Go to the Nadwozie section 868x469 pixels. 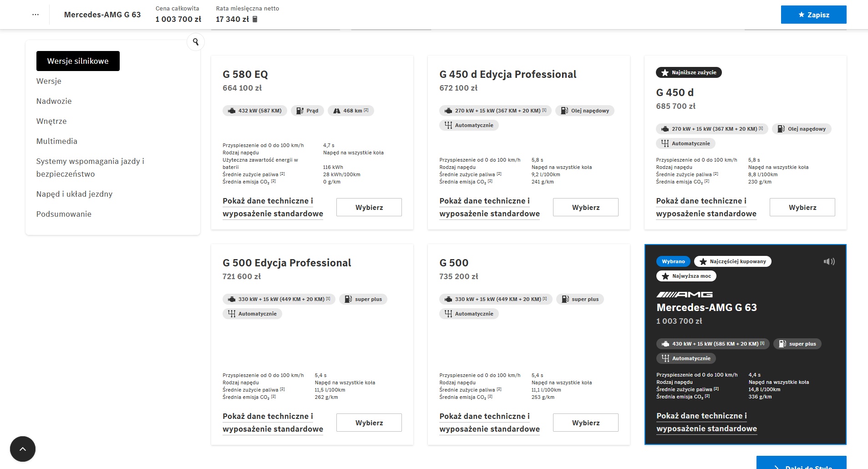coord(54,101)
